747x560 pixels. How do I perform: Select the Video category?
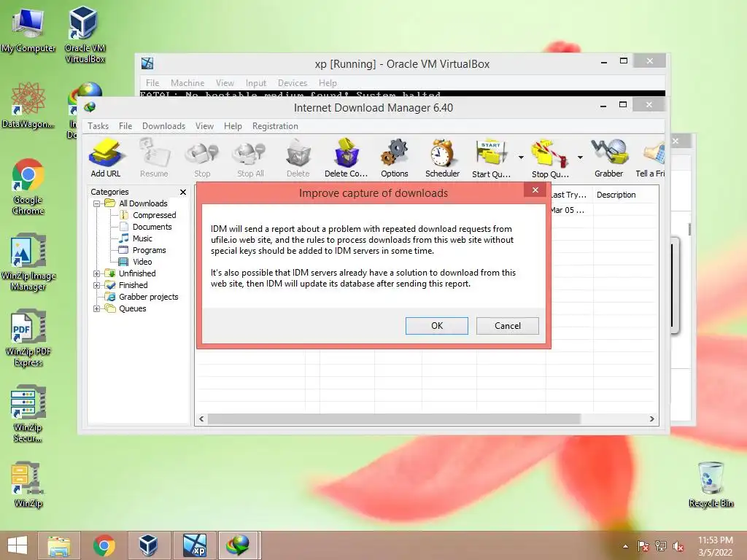(x=142, y=262)
